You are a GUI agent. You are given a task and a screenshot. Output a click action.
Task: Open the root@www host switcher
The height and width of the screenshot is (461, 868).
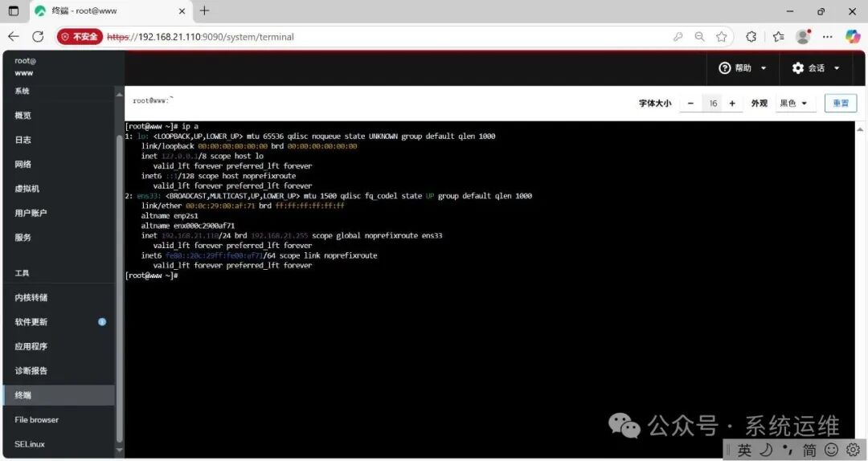click(25, 67)
